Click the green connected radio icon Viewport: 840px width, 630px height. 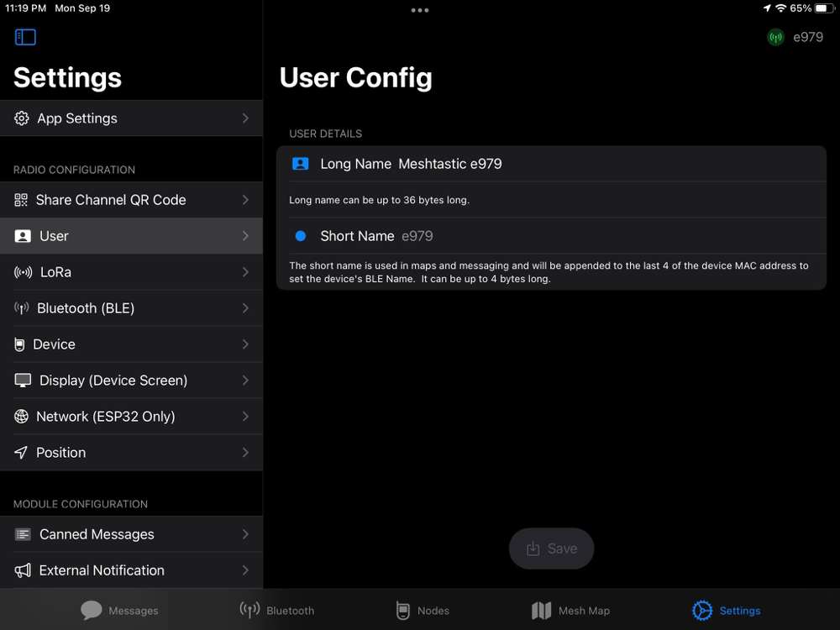point(775,37)
